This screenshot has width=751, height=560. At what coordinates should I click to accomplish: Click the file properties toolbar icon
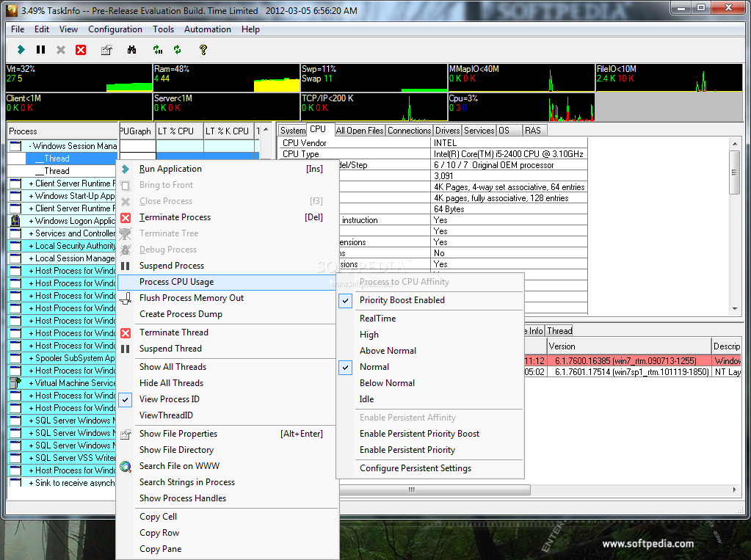click(x=106, y=50)
